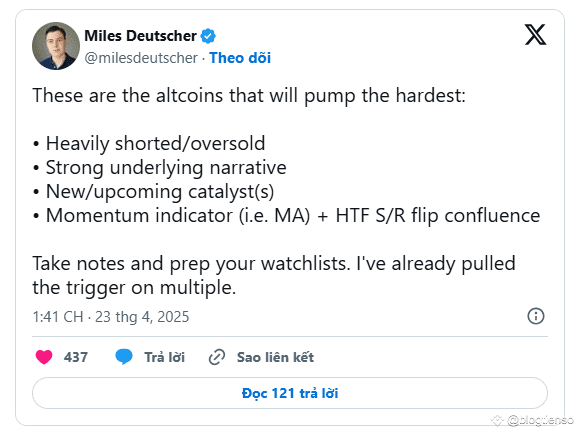581x435 pixels.
Task: Click the blogtienso watermark logo
Action: click(532, 421)
